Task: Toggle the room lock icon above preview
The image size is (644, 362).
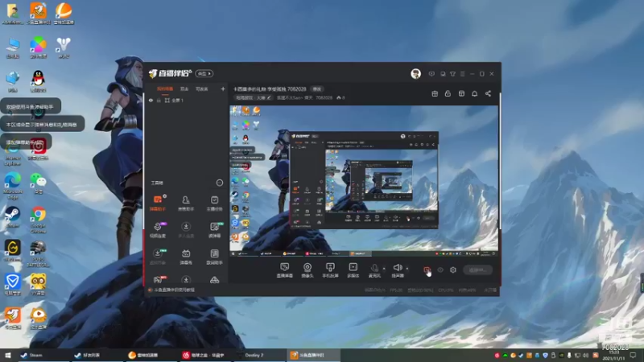Action: click(448, 93)
